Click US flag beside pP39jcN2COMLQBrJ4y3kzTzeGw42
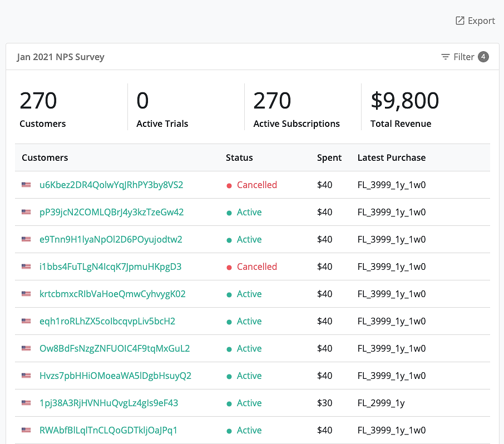Image resolution: width=504 pixels, height=444 pixels. click(26, 212)
